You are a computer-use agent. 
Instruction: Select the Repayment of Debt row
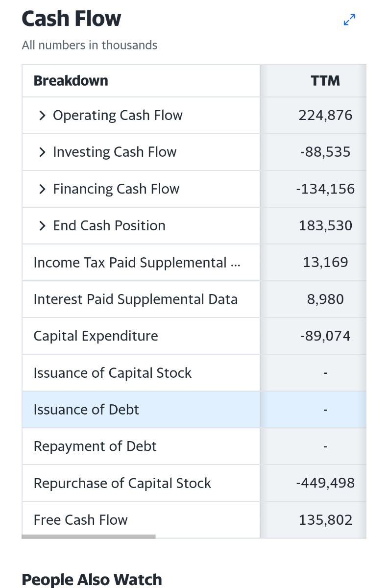pos(95,446)
